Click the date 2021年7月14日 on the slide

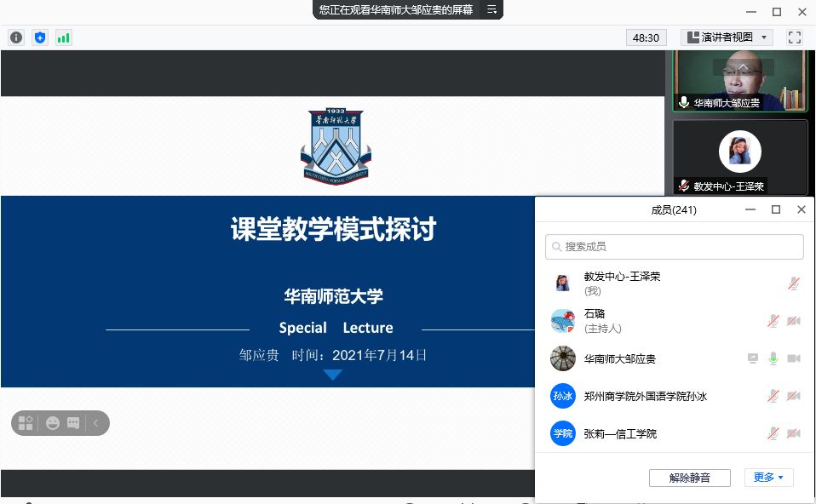(x=379, y=355)
